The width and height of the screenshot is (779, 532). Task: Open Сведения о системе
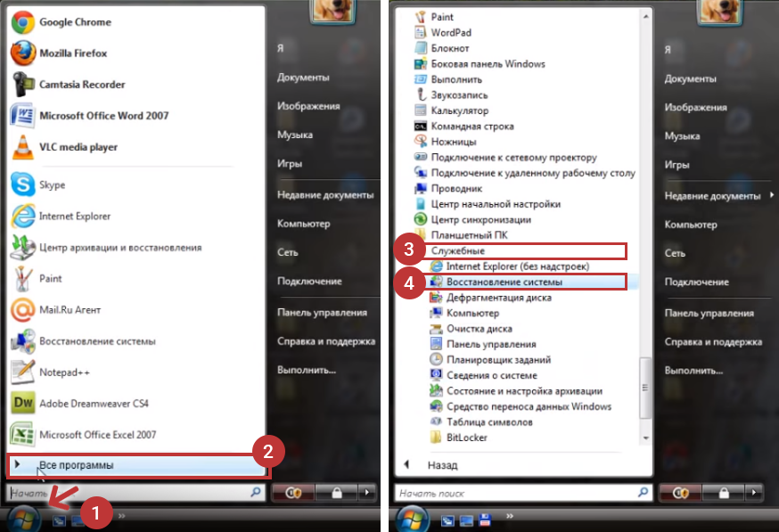click(x=483, y=375)
